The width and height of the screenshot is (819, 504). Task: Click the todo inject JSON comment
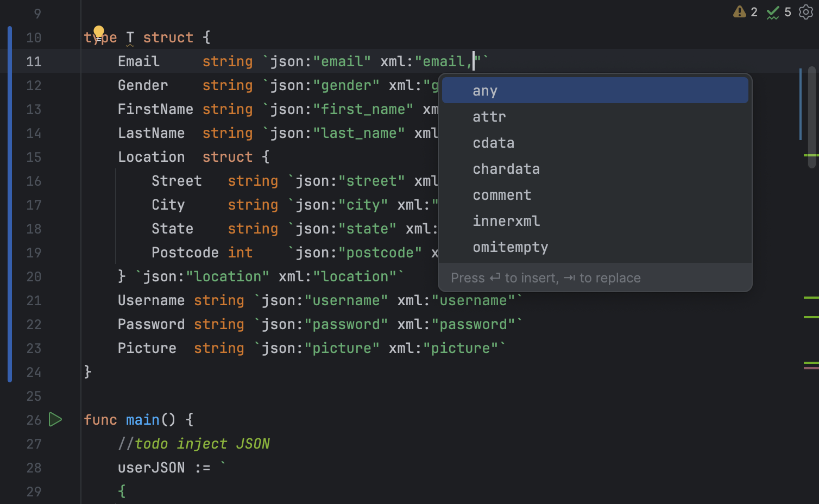(x=194, y=443)
